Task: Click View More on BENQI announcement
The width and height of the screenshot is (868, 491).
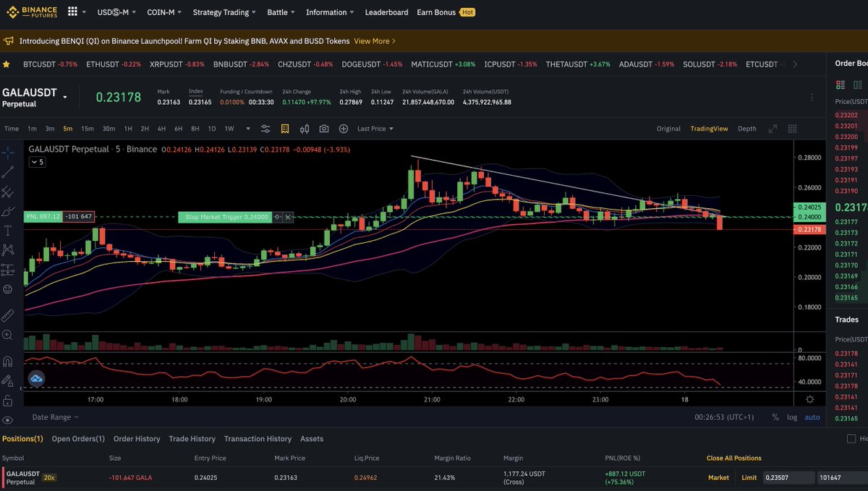Action: (375, 41)
